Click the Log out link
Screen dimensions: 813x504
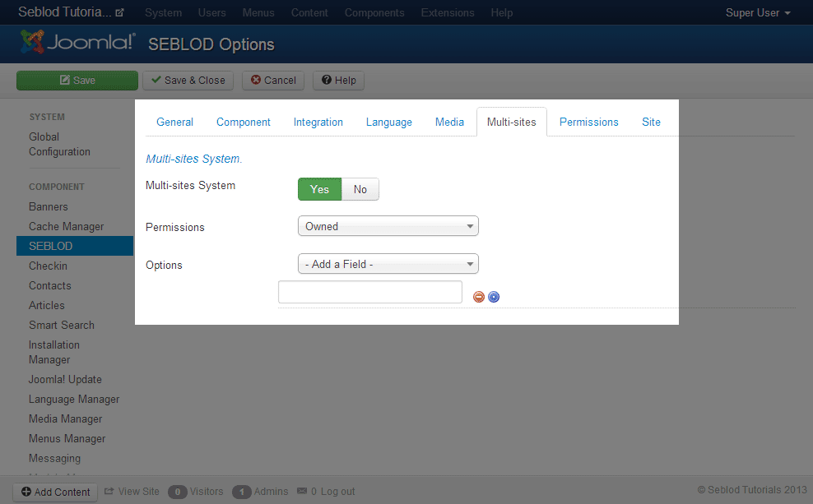[x=337, y=491]
